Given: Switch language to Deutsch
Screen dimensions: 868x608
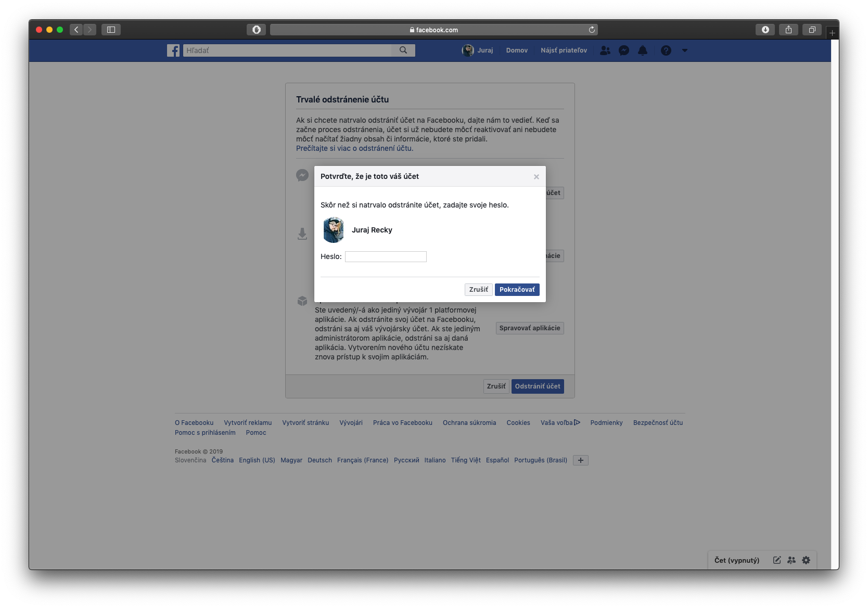Looking at the screenshot, I should tap(320, 460).
